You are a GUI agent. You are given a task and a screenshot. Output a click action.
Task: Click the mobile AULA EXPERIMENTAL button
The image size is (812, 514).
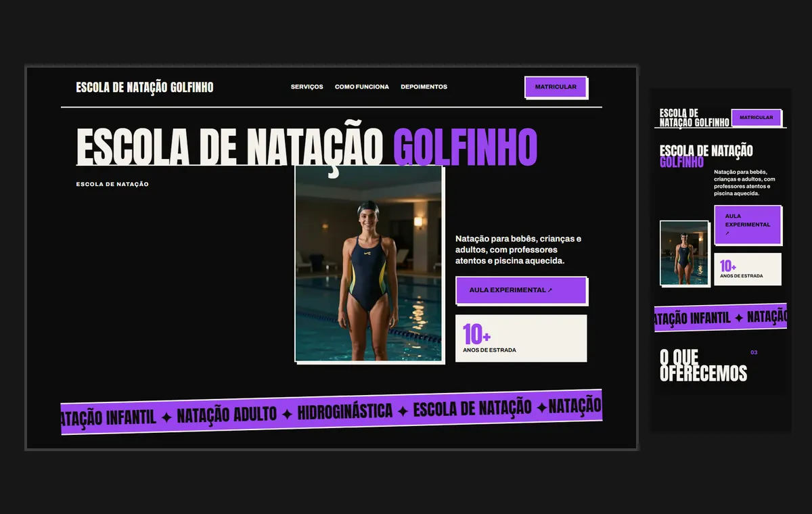pos(748,225)
